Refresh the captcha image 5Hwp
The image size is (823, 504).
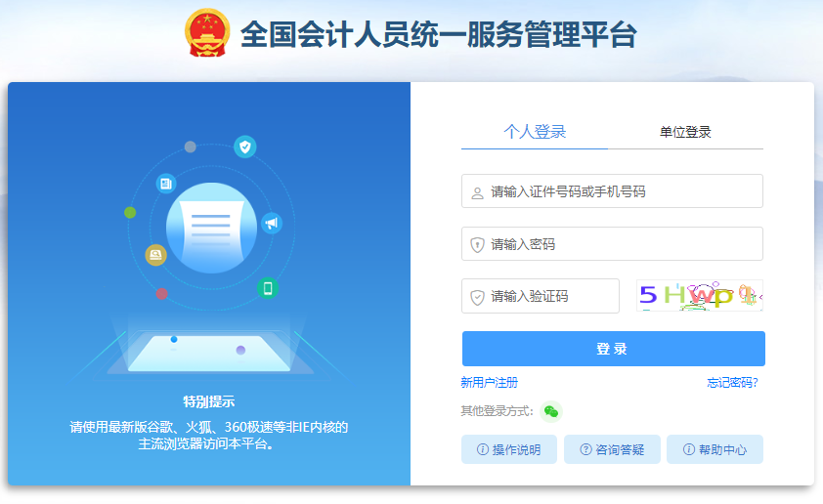click(x=700, y=296)
